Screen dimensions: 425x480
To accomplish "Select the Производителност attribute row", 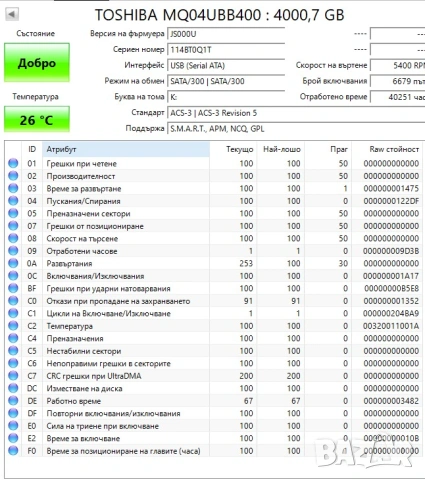I will coord(214,176).
